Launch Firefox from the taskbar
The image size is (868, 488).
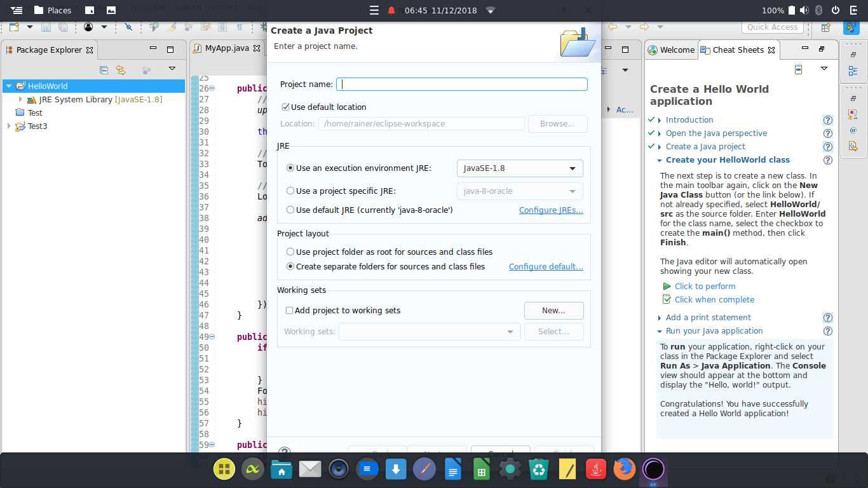point(625,468)
